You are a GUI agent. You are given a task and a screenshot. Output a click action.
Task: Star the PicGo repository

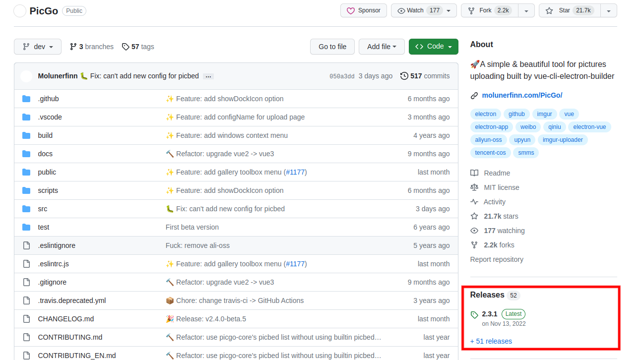[x=569, y=10]
